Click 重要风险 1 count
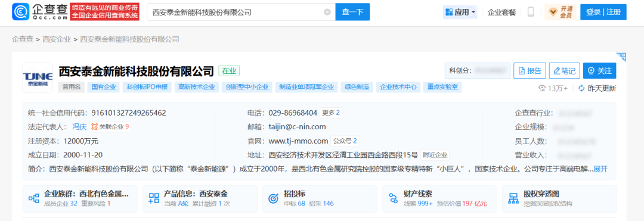The height and width of the screenshot is (221, 644). [95, 203]
